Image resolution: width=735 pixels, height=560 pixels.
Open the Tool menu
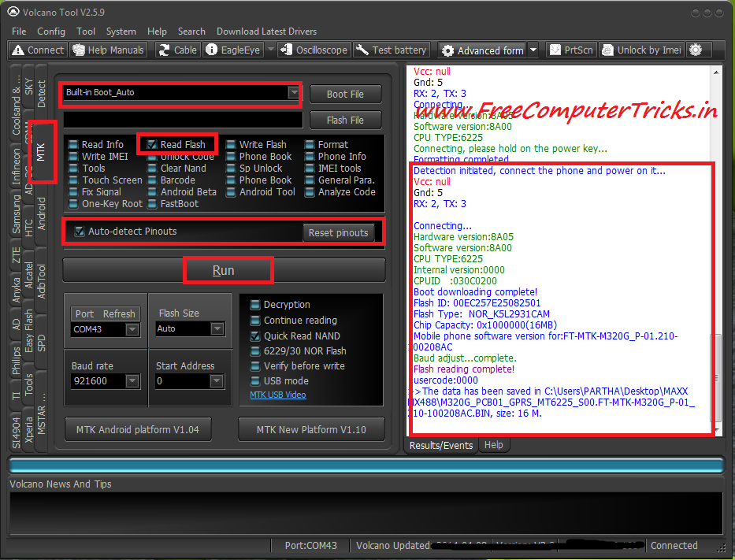[86, 32]
